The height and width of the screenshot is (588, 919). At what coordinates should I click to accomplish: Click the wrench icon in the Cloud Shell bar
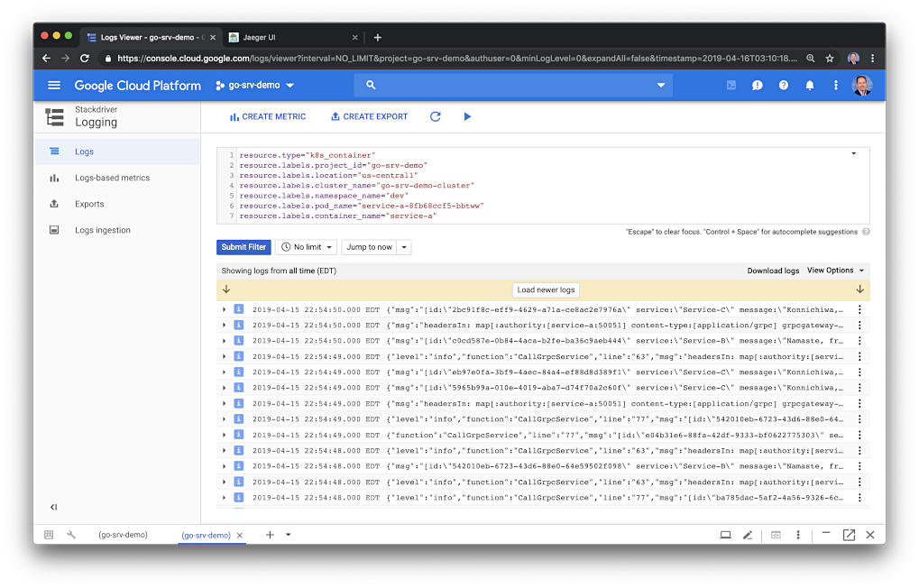point(71,535)
